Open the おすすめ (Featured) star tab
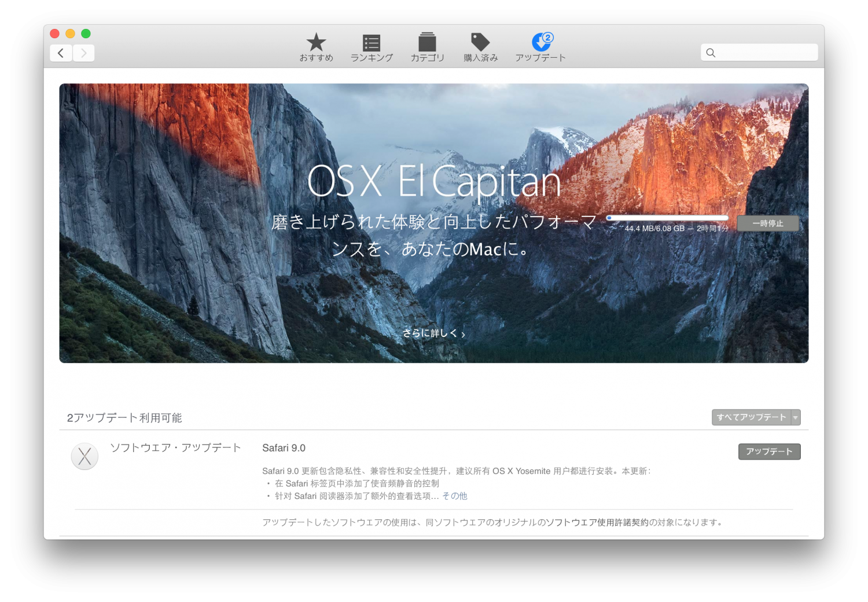 tap(316, 47)
